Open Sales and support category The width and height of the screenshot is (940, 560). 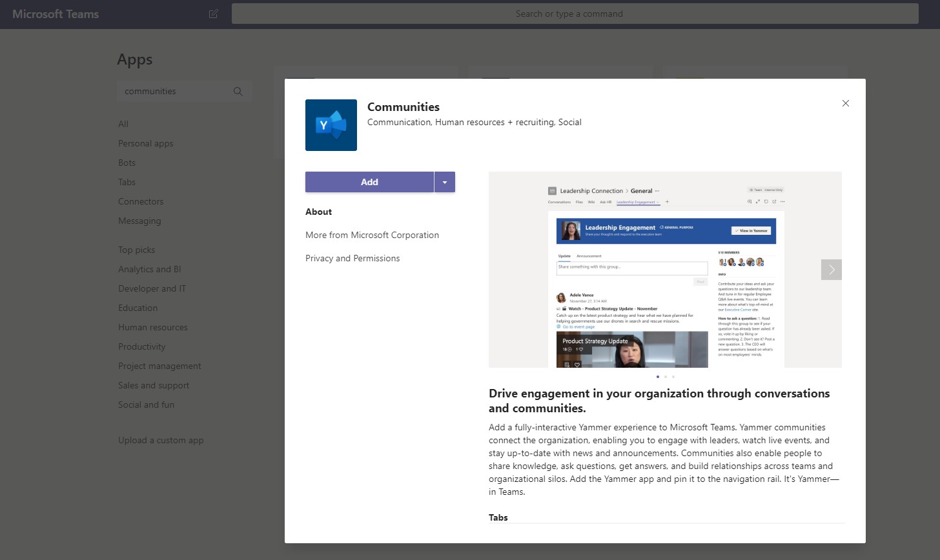(154, 385)
